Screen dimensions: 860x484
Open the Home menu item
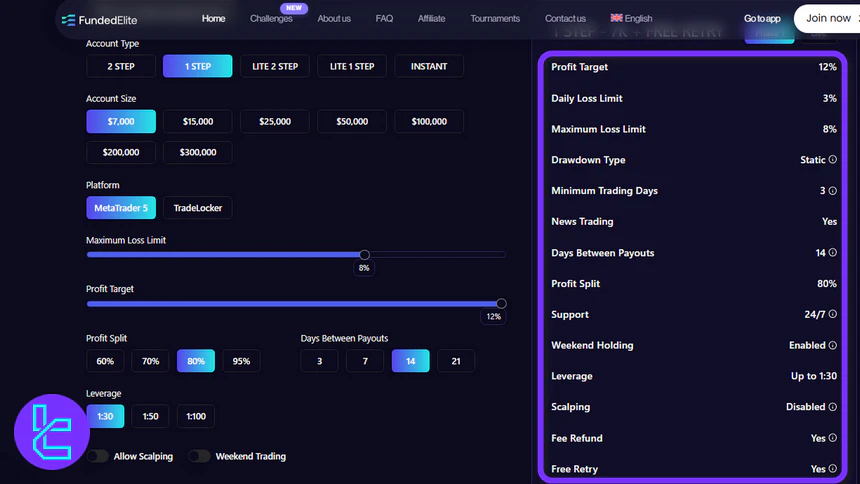[213, 18]
